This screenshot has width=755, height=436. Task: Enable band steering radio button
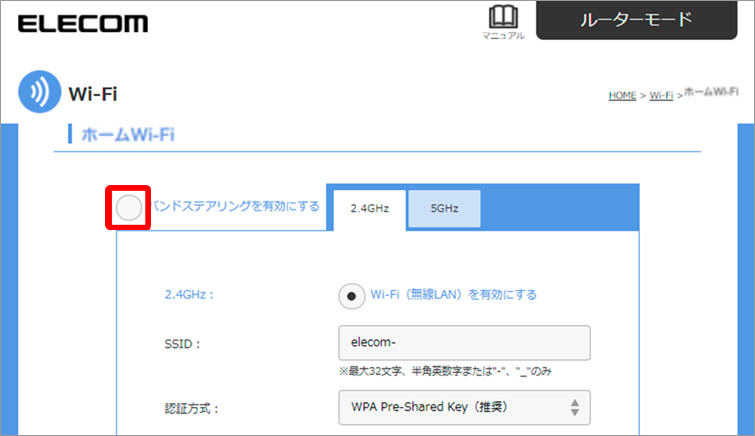coord(129,208)
